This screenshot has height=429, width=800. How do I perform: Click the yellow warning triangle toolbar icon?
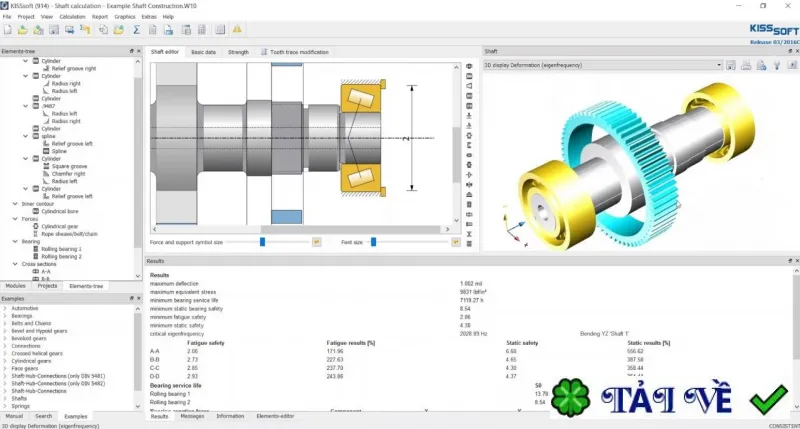(237, 30)
